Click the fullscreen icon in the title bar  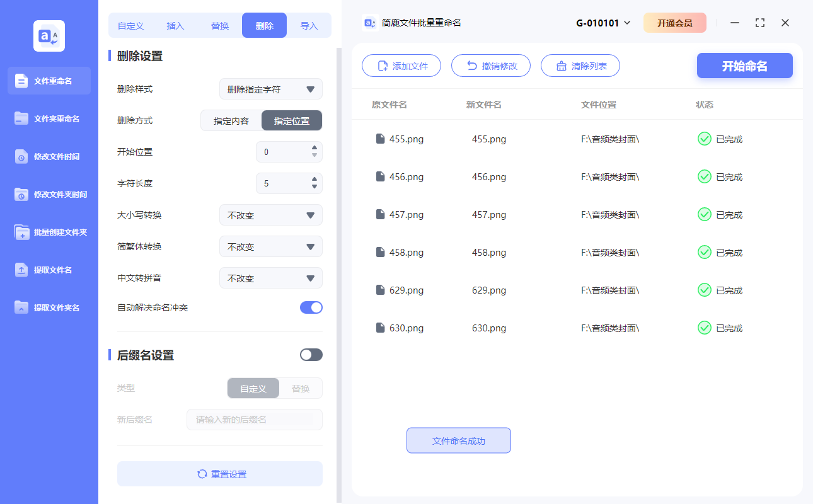759,22
